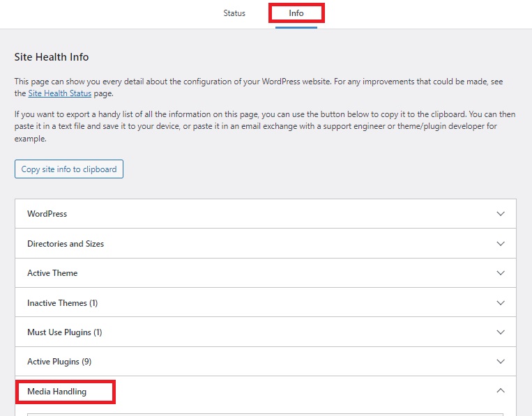Screen dimensions: 532x416
Task: Click chevron arrow for Directories and Sizes
Action: 500,244
